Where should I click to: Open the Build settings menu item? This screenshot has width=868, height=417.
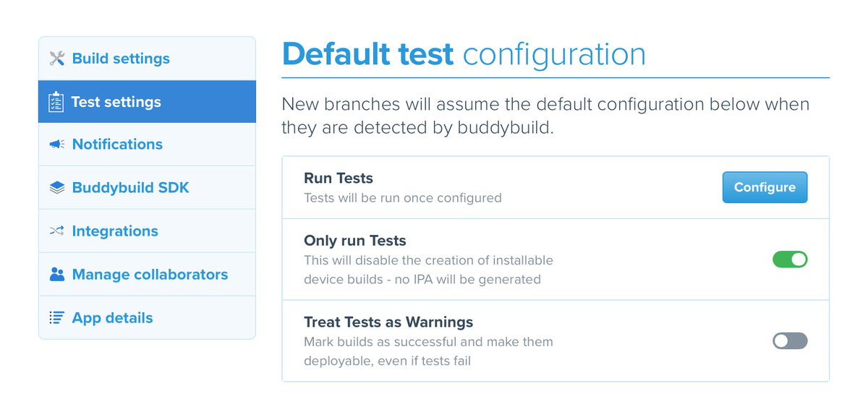coord(147,59)
